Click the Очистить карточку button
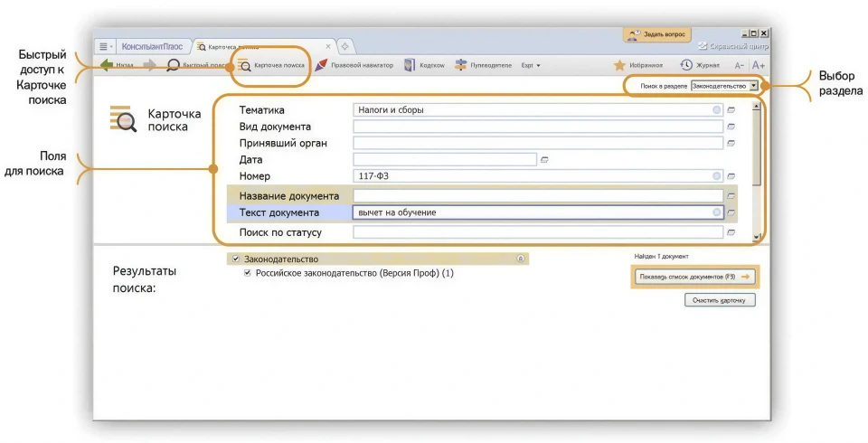868x443 pixels. click(720, 300)
